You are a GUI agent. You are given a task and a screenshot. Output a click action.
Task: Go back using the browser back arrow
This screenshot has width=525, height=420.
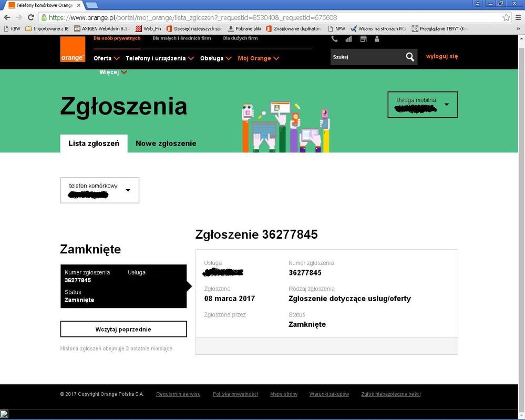pos(8,17)
